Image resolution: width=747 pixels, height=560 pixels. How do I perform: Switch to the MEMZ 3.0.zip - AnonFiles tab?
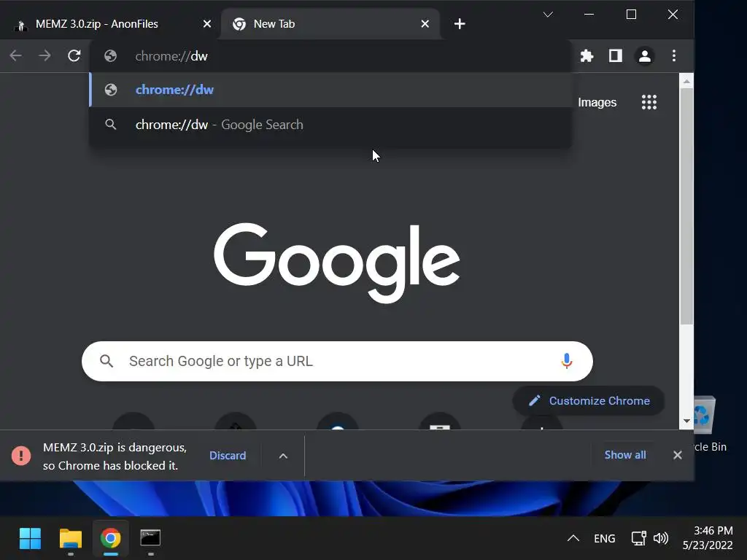tap(111, 24)
